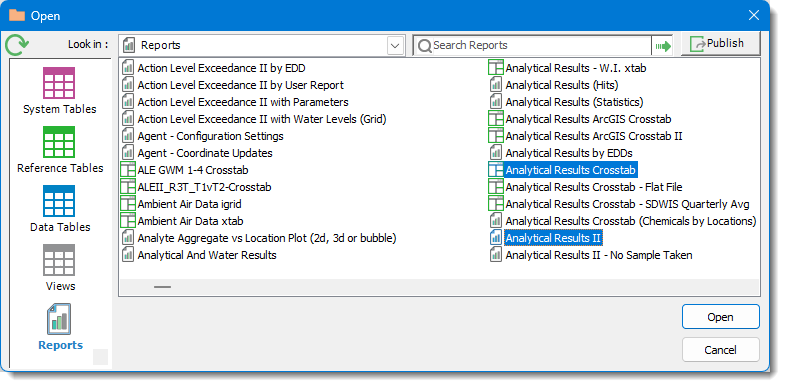Select the highlighted Analytical Results Crosstab
Viewport: 785px width, 387px height.
pyautogui.click(x=570, y=170)
